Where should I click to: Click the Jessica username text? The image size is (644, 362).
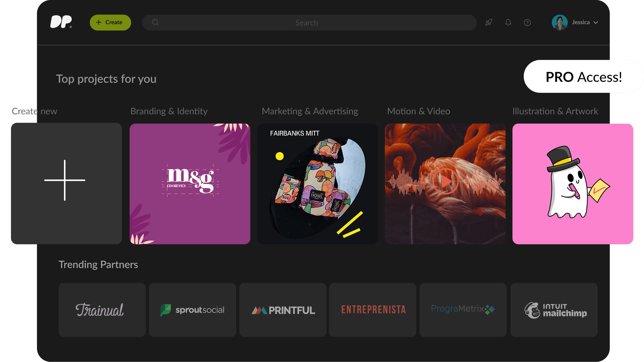point(581,22)
